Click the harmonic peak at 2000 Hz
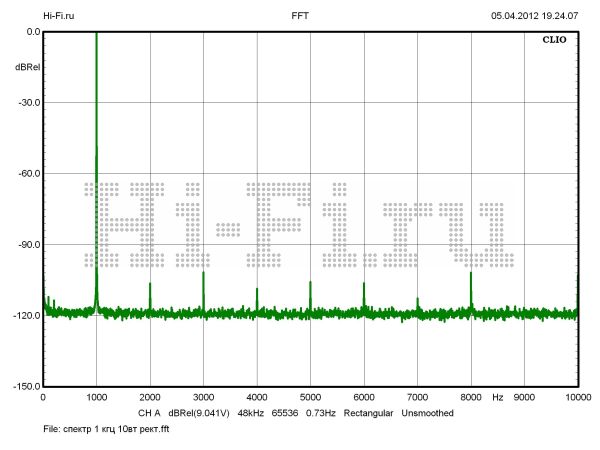The image size is (600, 450). 150,296
